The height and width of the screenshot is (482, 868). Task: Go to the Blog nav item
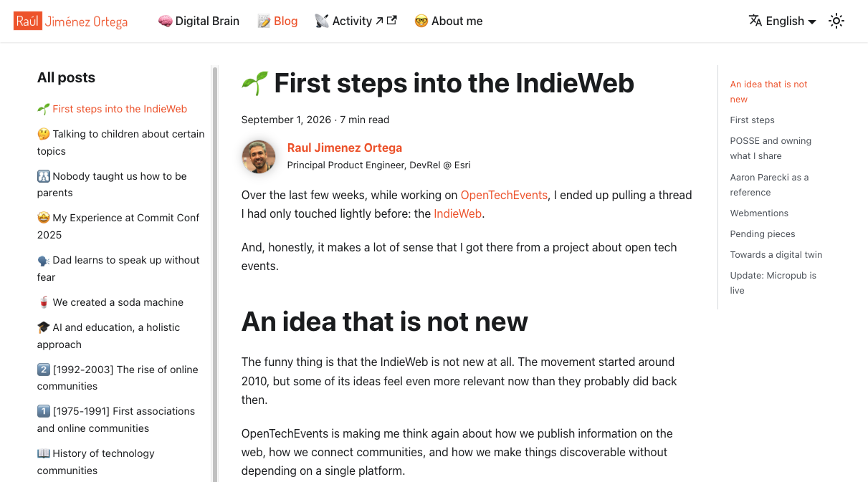point(277,21)
